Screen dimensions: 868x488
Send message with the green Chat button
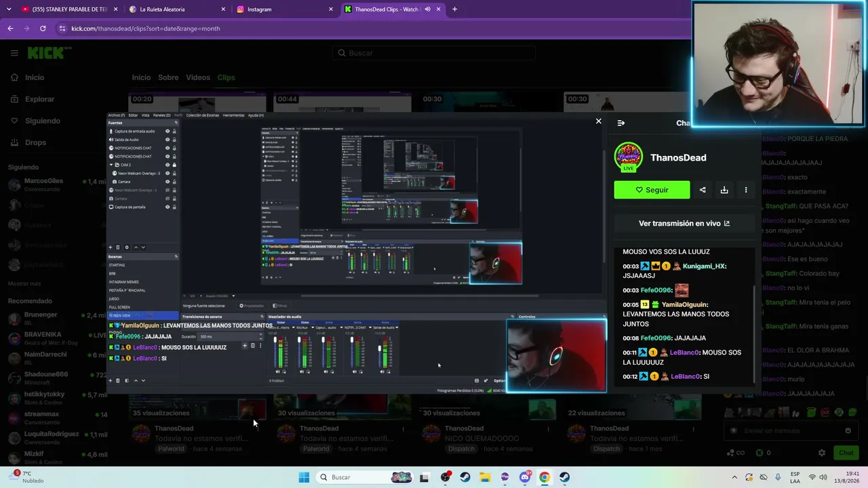tap(846, 453)
